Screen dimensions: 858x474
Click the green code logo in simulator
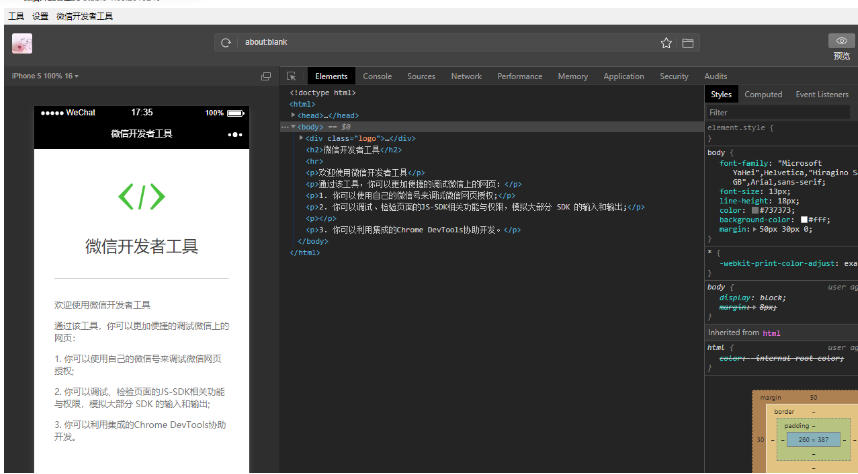pos(141,196)
